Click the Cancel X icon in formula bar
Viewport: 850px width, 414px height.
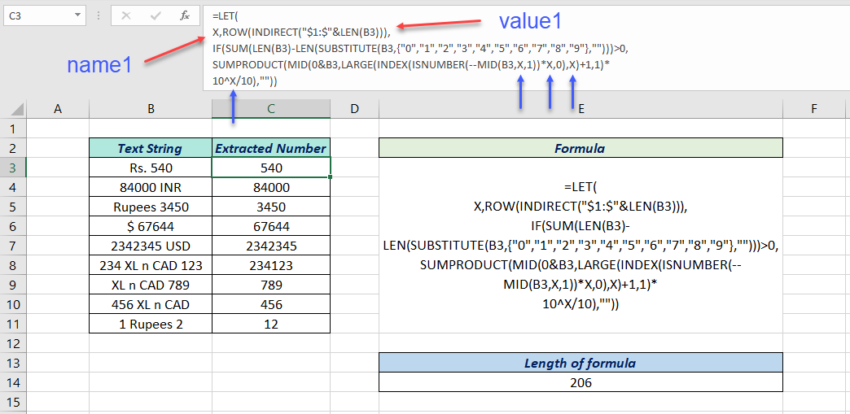click(x=127, y=16)
